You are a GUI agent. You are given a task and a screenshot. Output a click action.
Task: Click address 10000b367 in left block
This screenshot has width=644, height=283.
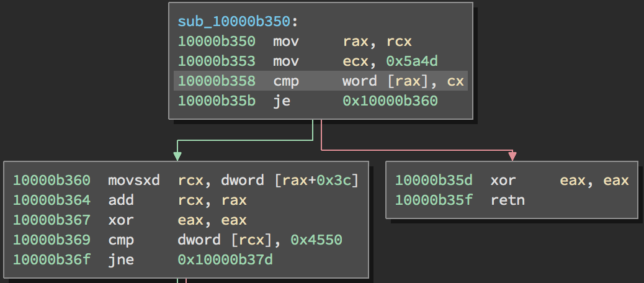[51, 220]
